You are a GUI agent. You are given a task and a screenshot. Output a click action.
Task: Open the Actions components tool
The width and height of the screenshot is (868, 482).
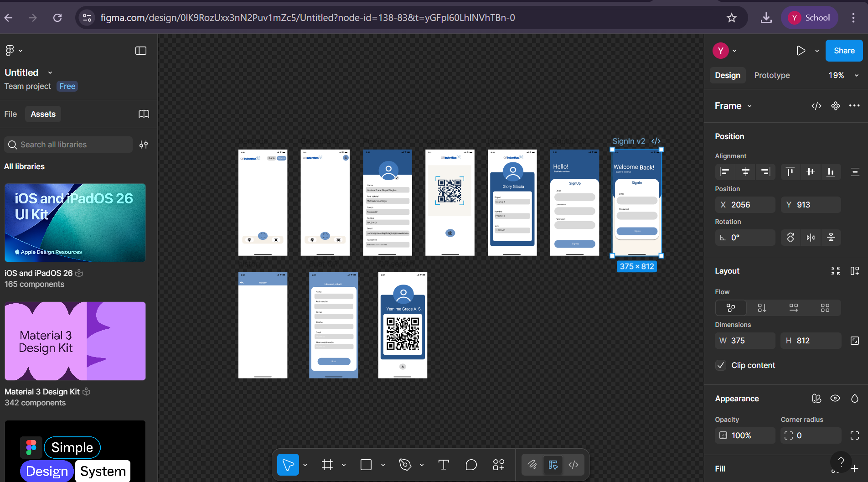click(498, 465)
